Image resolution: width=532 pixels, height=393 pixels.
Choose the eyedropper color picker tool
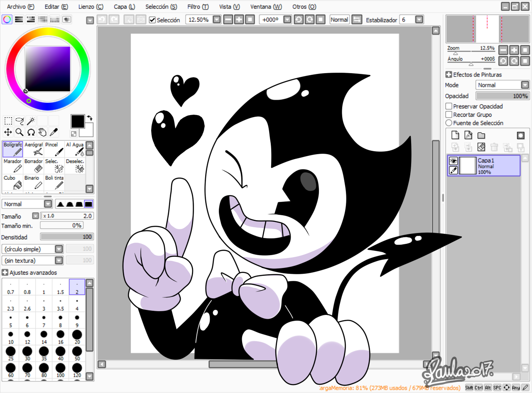54,132
